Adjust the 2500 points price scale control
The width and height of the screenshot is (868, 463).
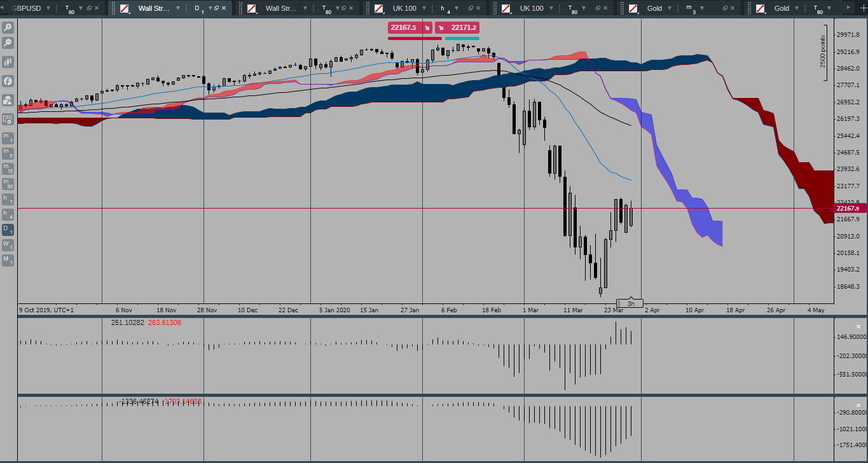(x=823, y=51)
